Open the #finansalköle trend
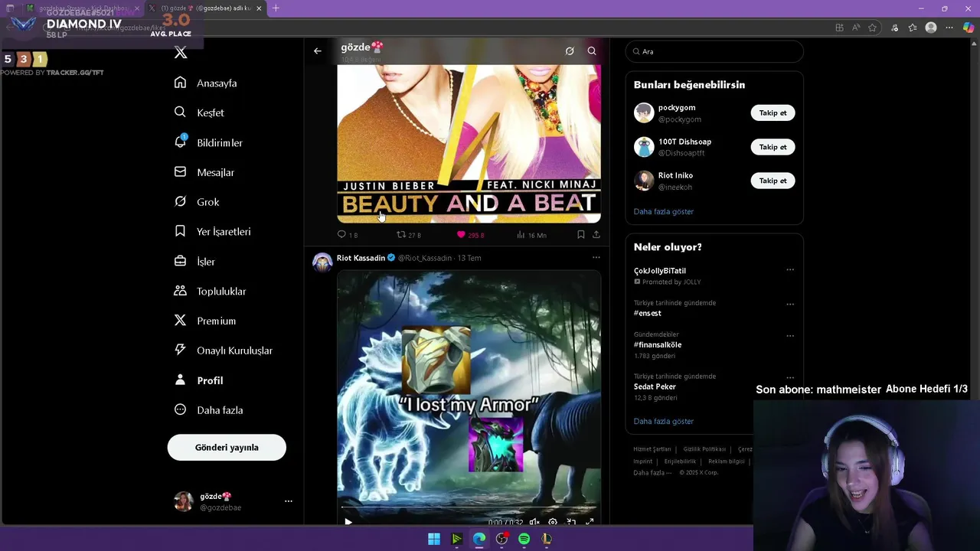This screenshot has height=551, width=980. (658, 344)
